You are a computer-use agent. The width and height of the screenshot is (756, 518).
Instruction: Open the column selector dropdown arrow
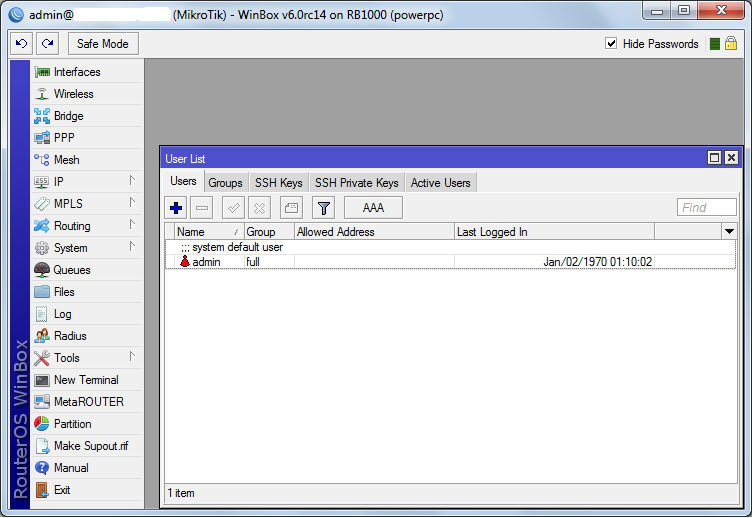click(729, 232)
